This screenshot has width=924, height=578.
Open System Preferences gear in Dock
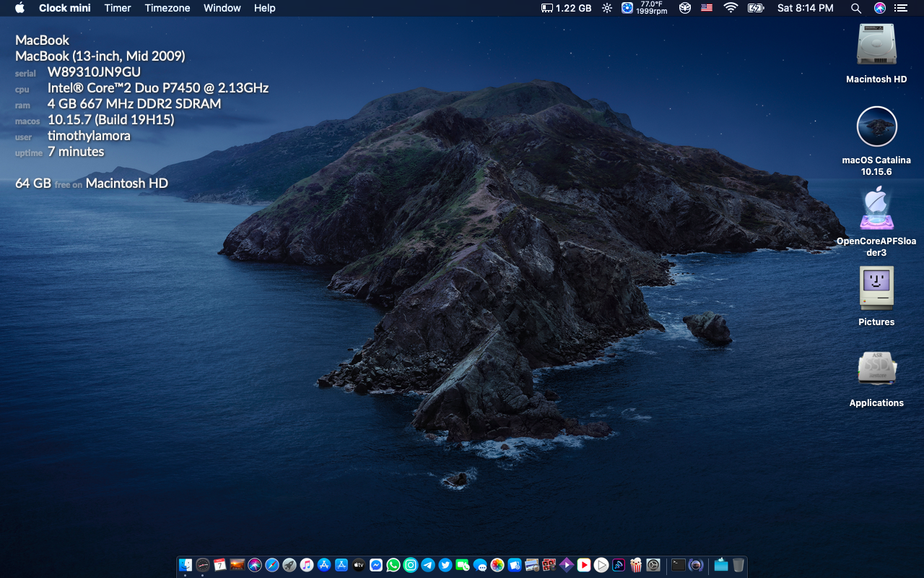pos(653,565)
